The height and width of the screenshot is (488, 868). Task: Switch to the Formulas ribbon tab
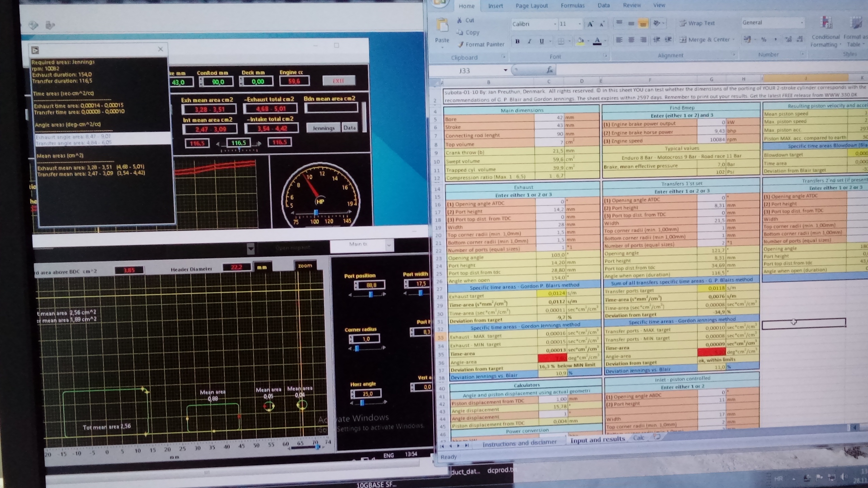point(572,5)
